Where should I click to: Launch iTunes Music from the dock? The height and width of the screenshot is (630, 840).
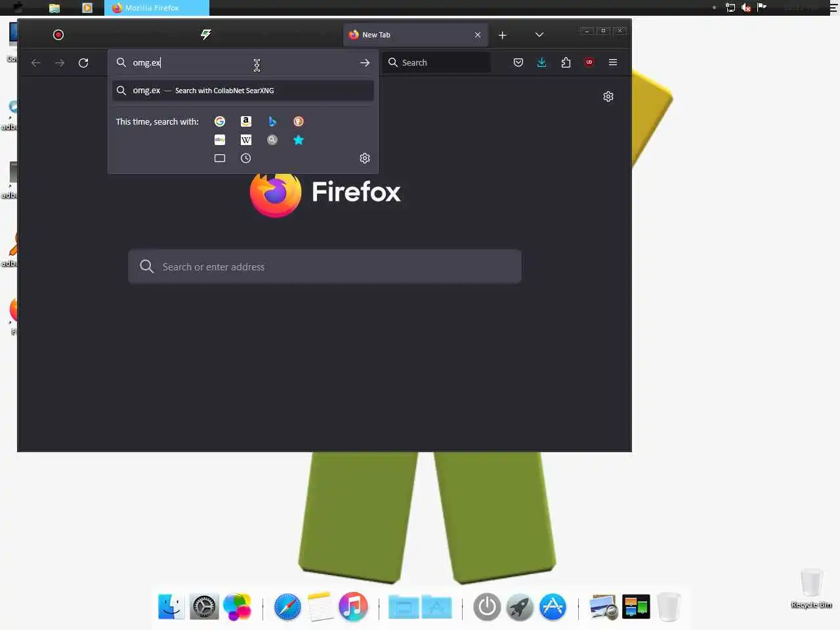click(353, 606)
